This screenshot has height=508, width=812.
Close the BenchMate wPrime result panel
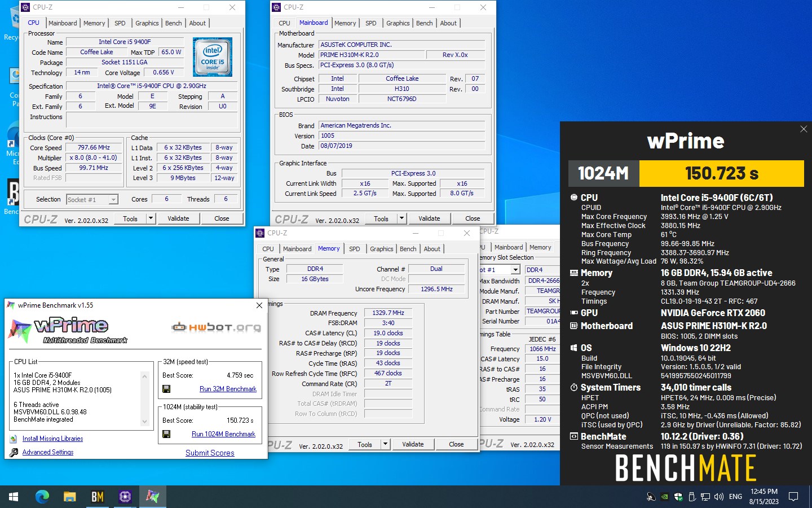pos(804,129)
